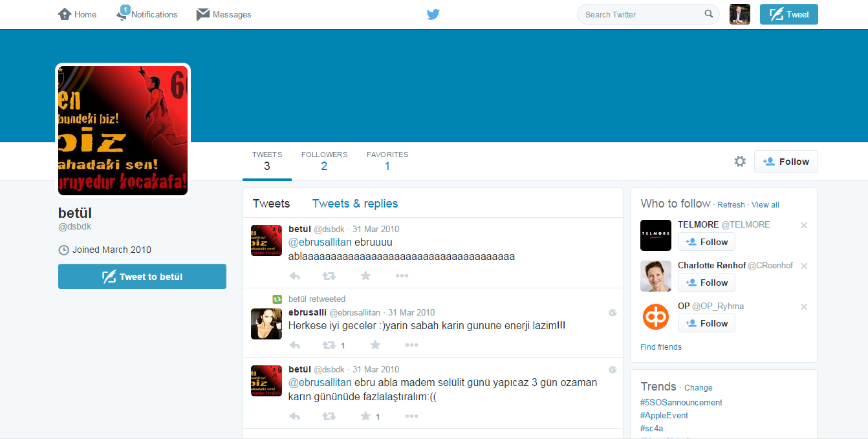Open betül's profile picture

[123, 130]
